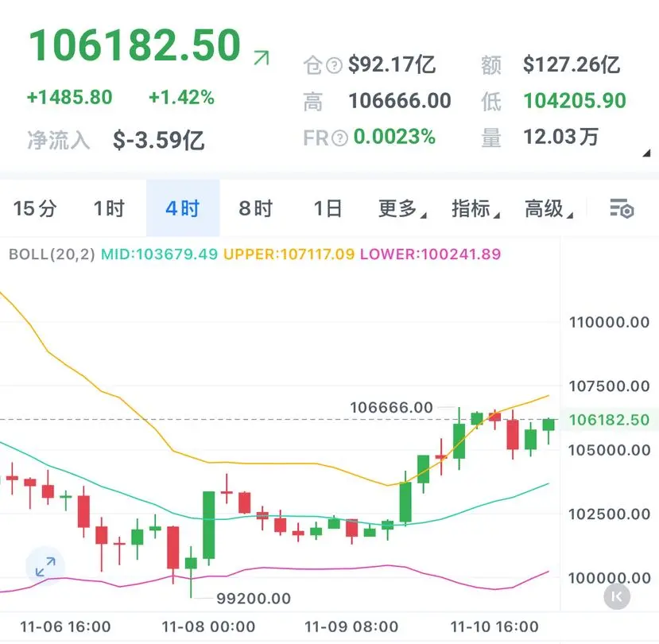
Task: Tap the green up-right arrow by the price
Action: pos(262,57)
